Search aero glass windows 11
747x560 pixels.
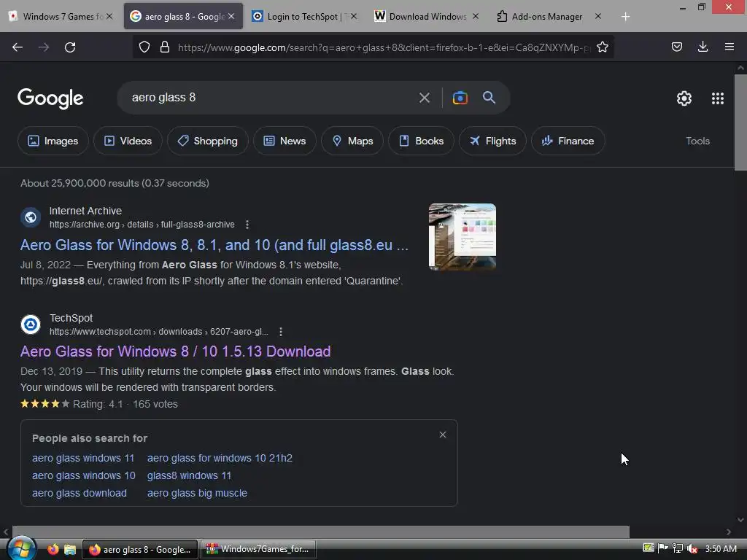83,458
